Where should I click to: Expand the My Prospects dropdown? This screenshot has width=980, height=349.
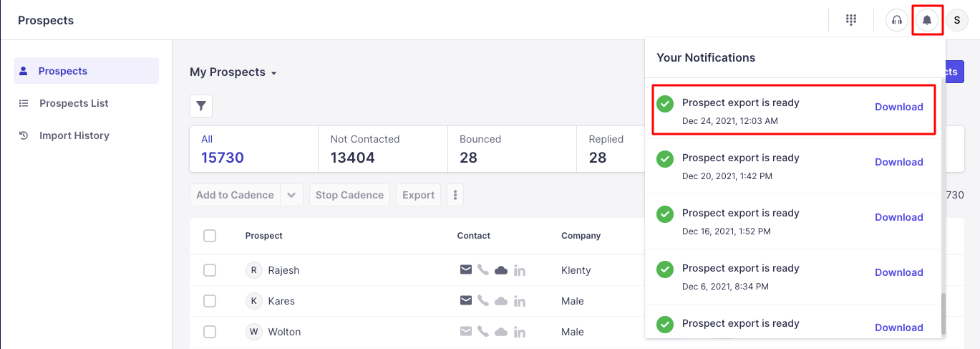233,72
